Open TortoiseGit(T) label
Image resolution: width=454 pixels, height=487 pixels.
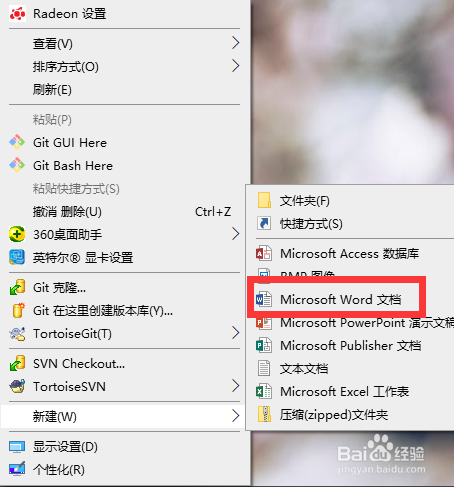[72, 334]
